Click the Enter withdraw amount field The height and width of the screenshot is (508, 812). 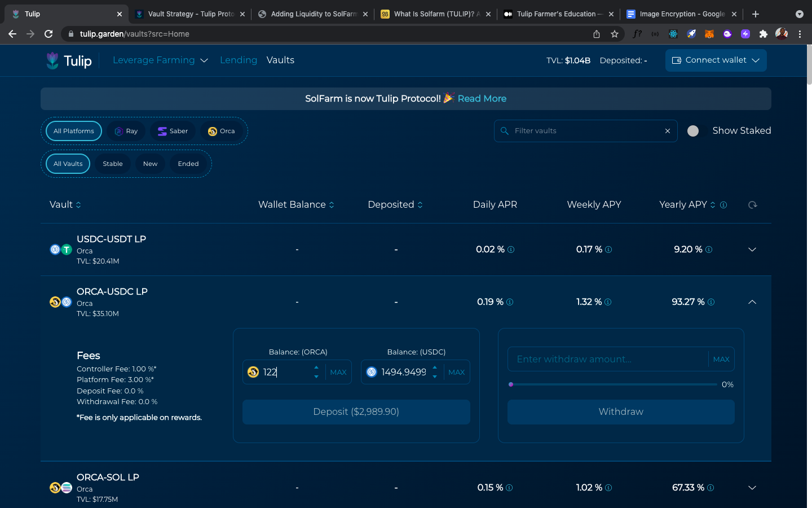(x=607, y=360)
